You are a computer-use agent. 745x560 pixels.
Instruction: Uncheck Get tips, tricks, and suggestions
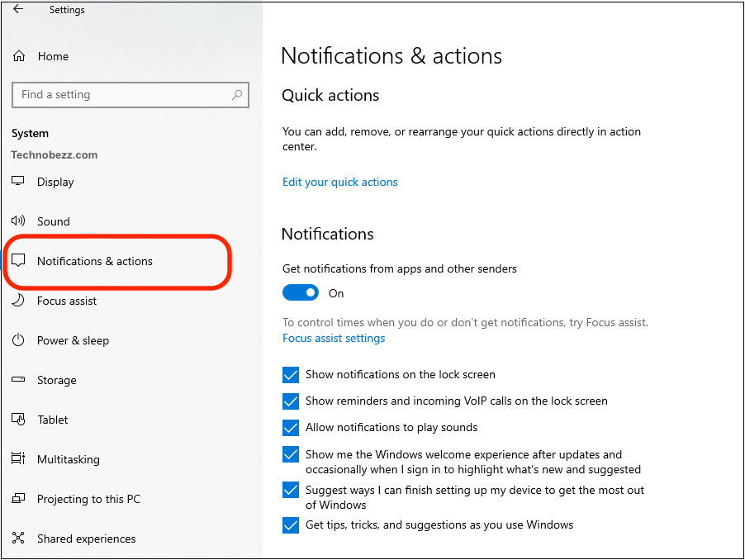point(290,525)
